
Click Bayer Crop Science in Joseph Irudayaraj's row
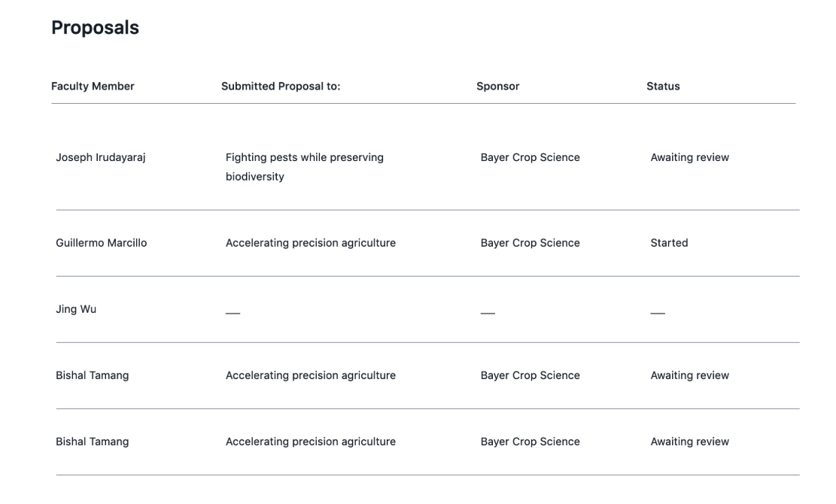[x=530, y=158]
